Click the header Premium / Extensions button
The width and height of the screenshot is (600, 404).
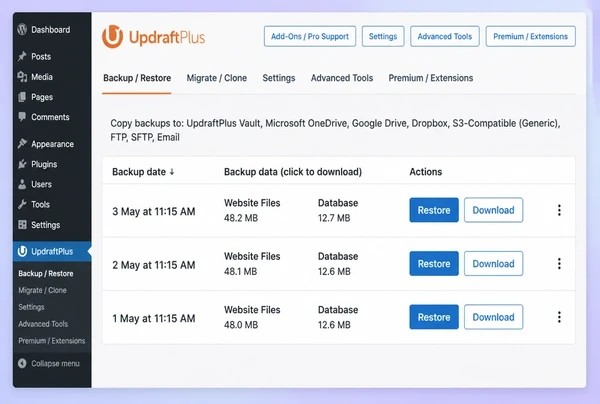point(530,36)
